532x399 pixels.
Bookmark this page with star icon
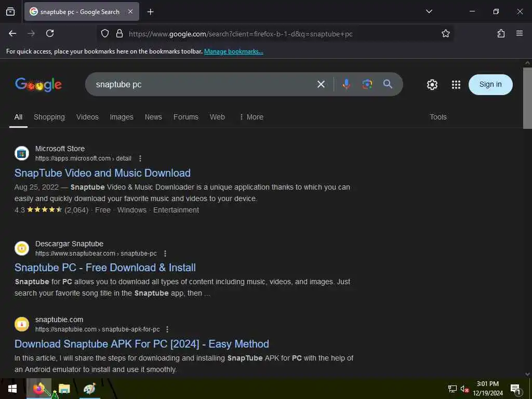click(445, 33)
